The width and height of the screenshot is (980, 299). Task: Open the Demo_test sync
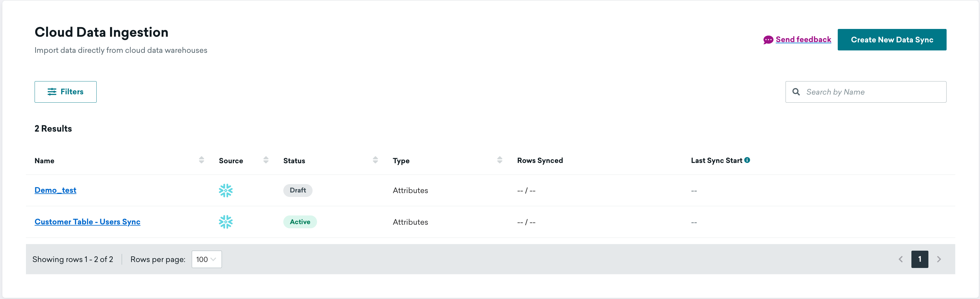[x=55, y=190]
